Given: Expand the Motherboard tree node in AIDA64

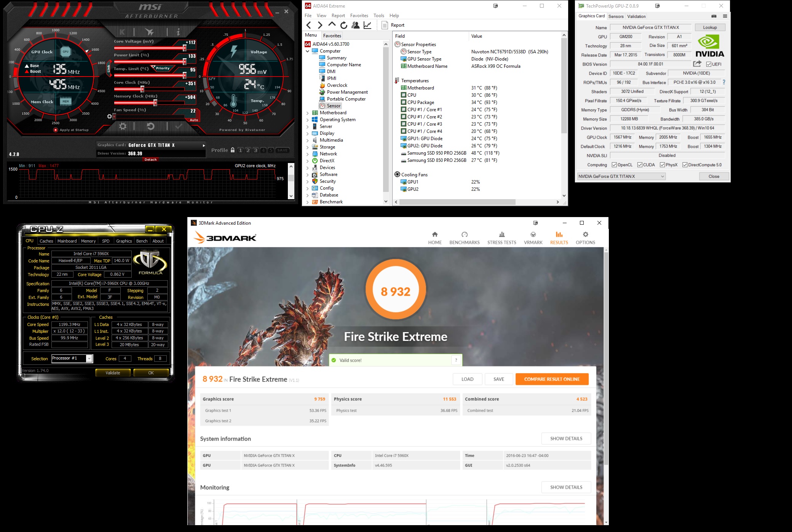Looking at the screenshot, I should [308, 113].
